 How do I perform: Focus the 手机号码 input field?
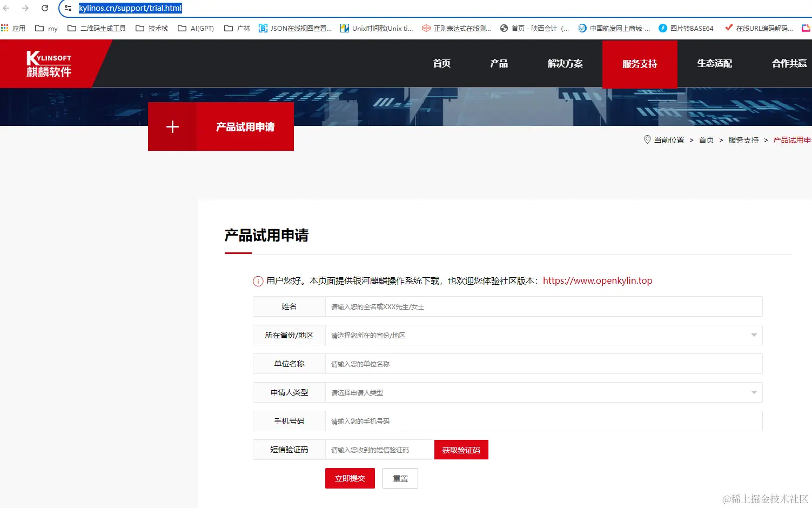tap(543, 421)
